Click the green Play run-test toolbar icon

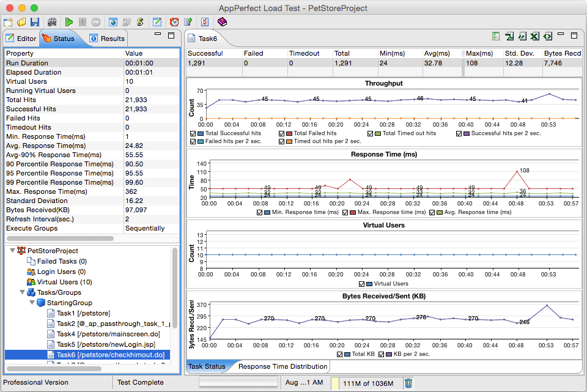pos(69,22)
